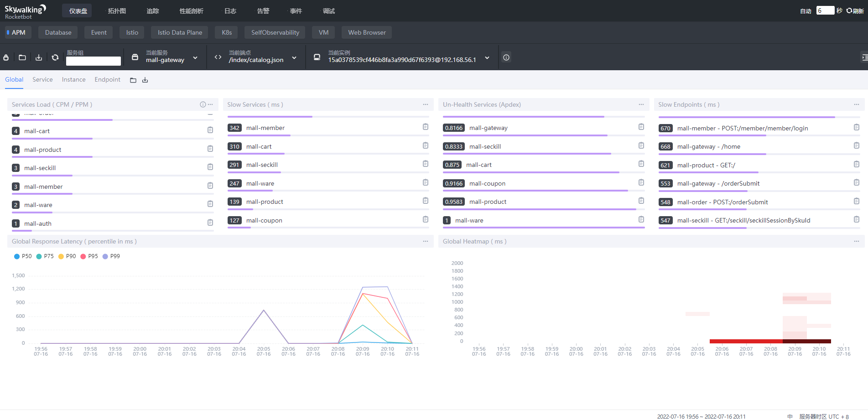The width and height of the screenshot is (868, 420).
Task: Open more options for Global Response Latency
Action: point(426,241)
